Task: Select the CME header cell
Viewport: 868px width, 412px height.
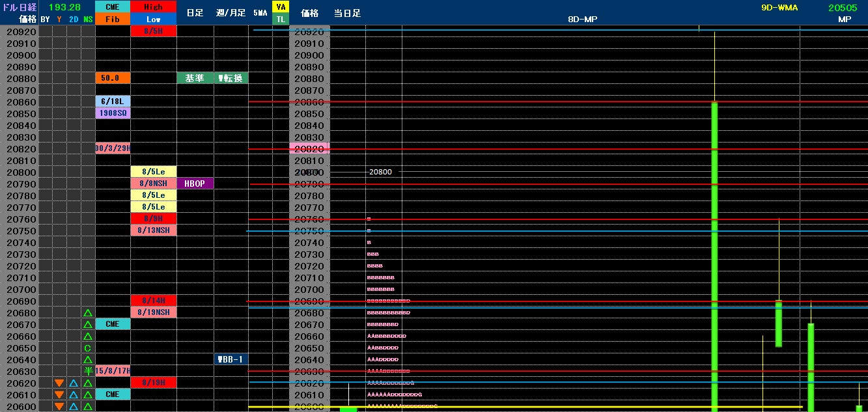Action: (x=113, y=7)
